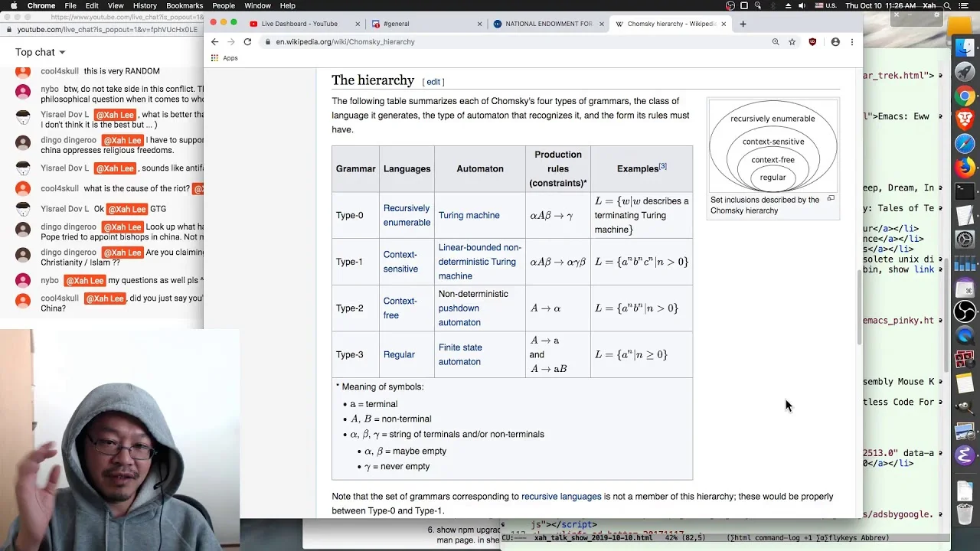Open Google Chrome from the Dock
This screenshot has width=980, height=551.
click(x=965, y=96)
